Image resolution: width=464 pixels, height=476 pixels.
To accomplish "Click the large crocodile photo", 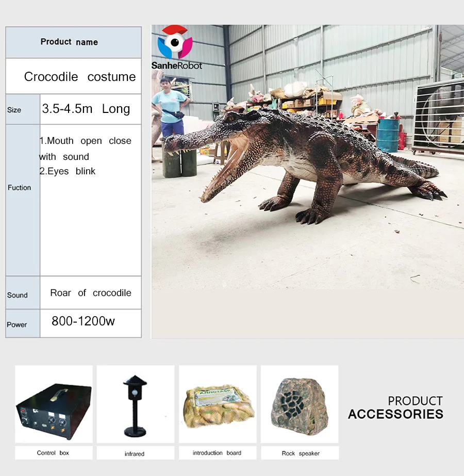I will 307,180.
